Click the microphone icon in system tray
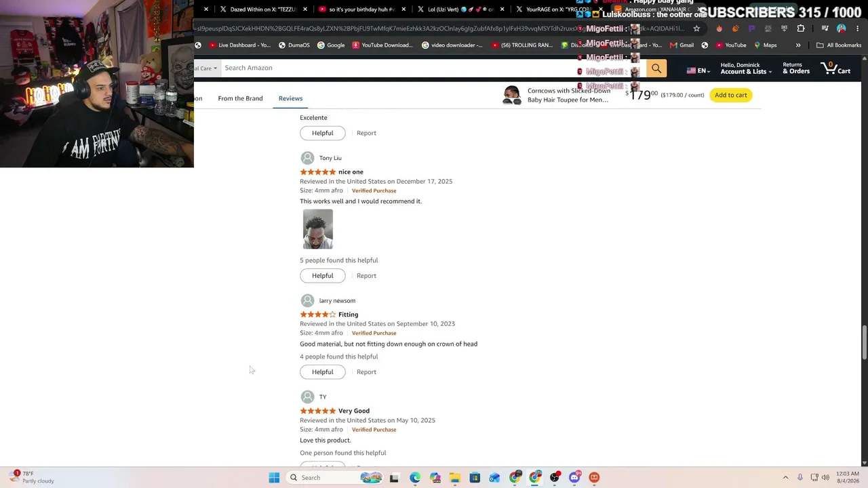The image size is (868, 488). tap(800, 478)
